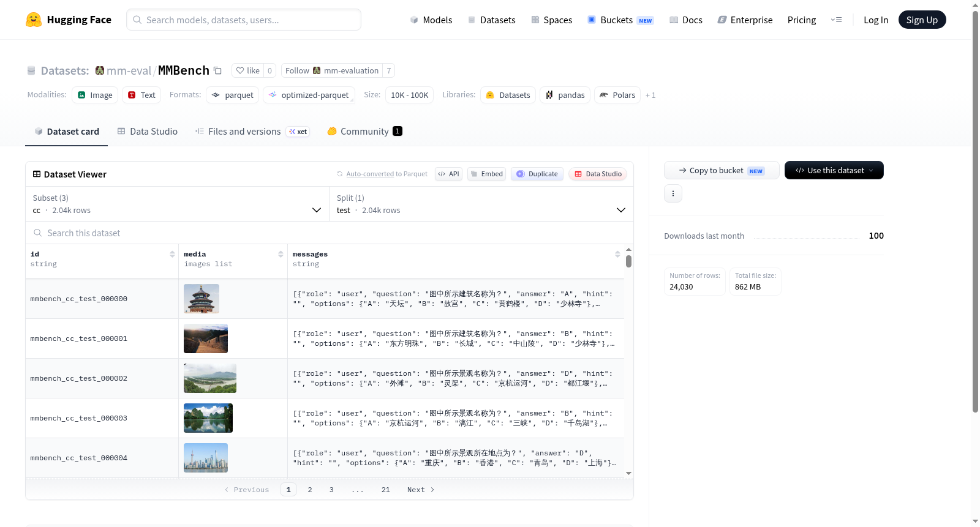Click the Sign Up button

922,20
